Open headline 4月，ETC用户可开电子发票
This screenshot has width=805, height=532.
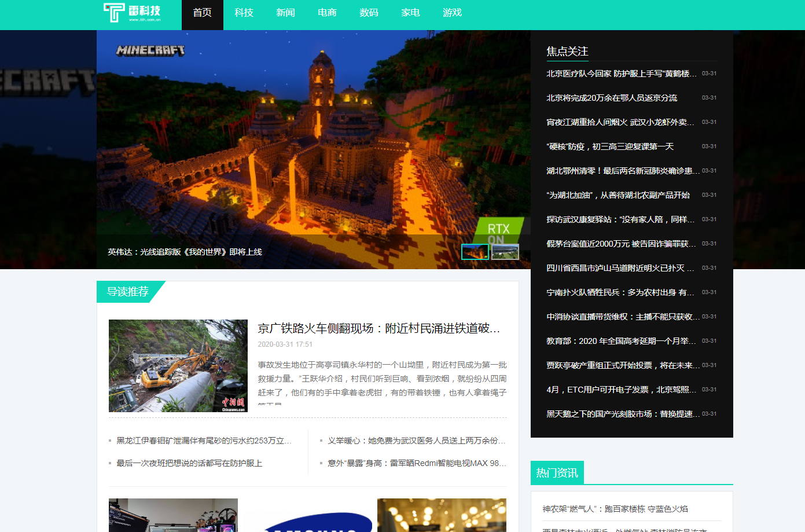622,390
